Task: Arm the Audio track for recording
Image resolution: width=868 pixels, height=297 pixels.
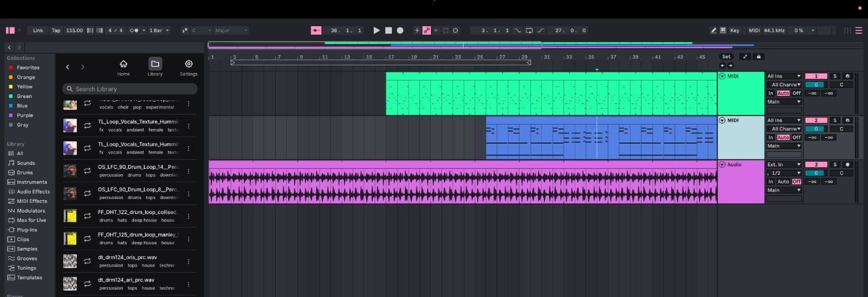Action: click(x=847, y=165)
